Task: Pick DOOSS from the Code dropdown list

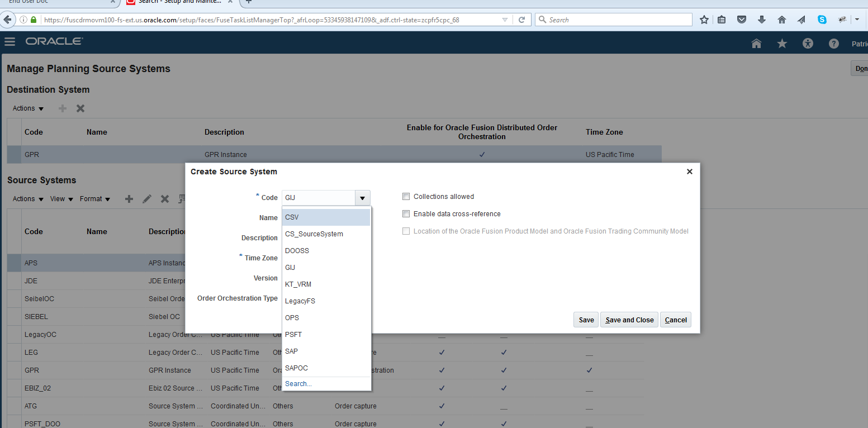Action: click(326, 251)
